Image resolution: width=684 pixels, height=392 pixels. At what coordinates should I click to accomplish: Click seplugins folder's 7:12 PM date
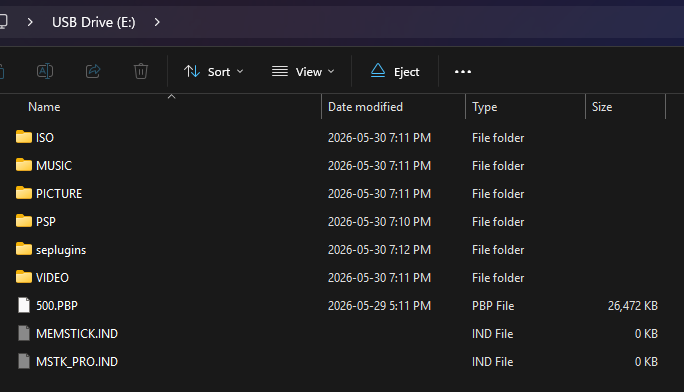tap(379, 249)
